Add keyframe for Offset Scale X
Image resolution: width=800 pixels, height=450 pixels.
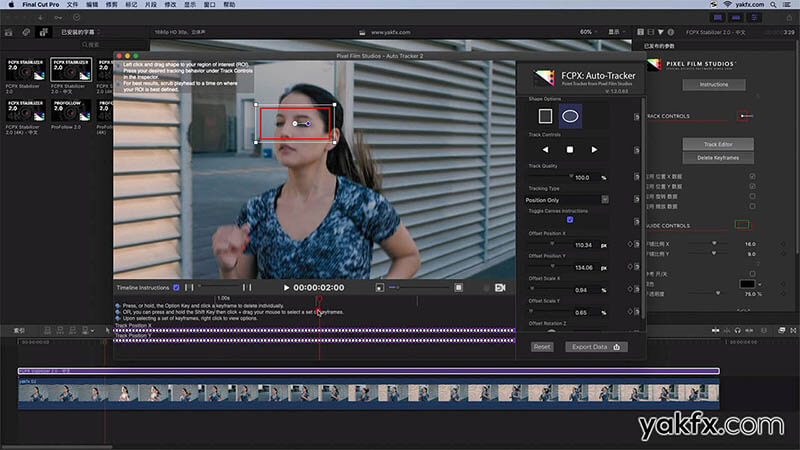click(630, 289)
